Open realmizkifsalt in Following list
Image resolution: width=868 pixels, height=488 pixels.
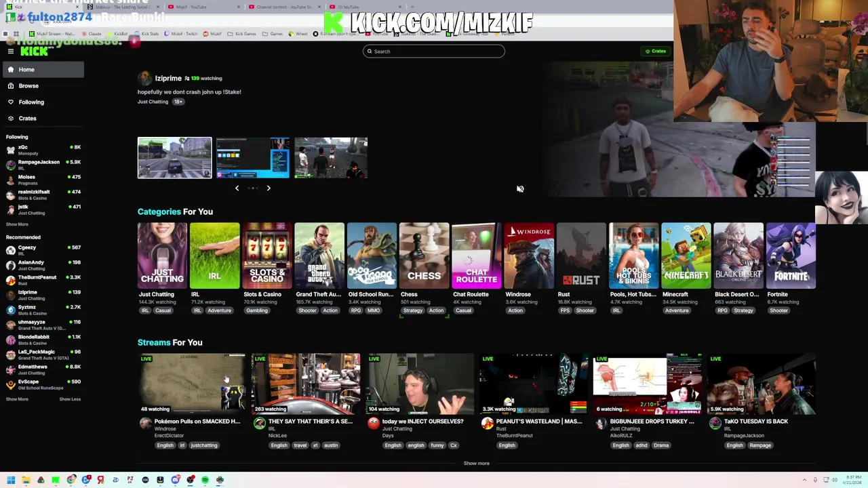click(43, 195)
